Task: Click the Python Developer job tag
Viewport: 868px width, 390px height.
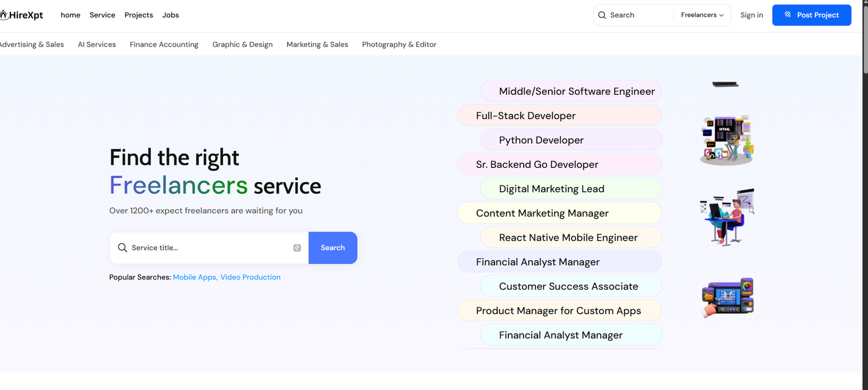Action: (541, 140)
